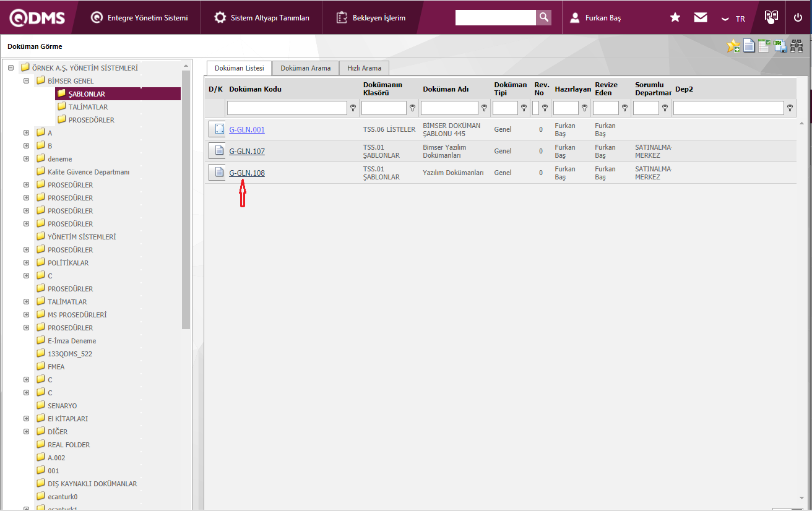Open the Entegre Yönetim Sistemi menu
Viewport: 812px width, 511px height.
(139, 18)
